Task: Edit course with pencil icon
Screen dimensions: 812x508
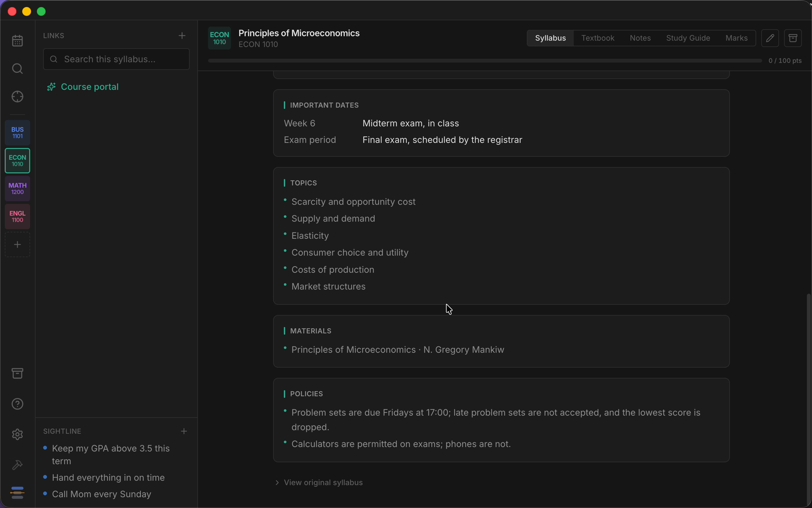Action: coord(770,38)
